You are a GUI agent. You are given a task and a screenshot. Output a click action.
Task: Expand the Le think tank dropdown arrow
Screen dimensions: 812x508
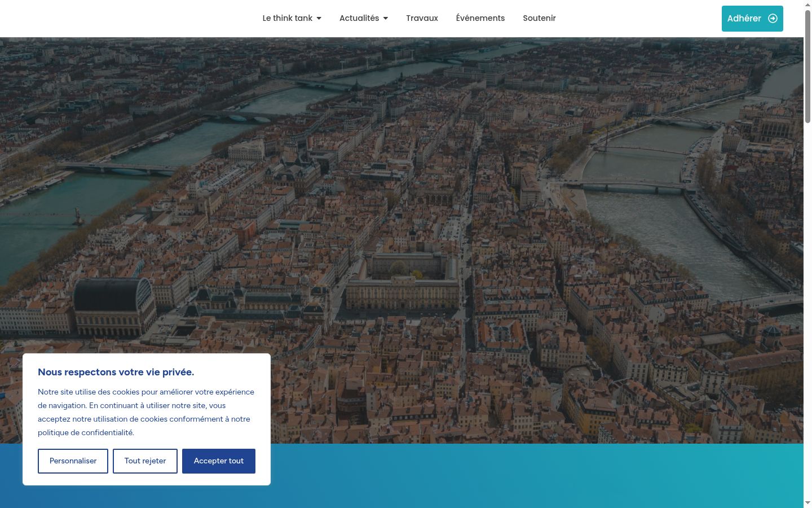(x=319, y=19)
